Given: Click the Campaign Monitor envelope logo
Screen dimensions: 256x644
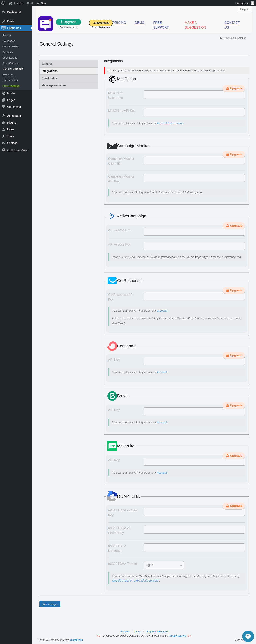Looking at the screenshot, I should [112, 146].
